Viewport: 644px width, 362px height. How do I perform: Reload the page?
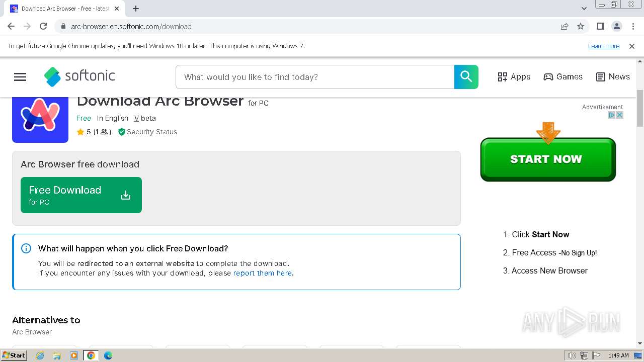tap(43, 26)
